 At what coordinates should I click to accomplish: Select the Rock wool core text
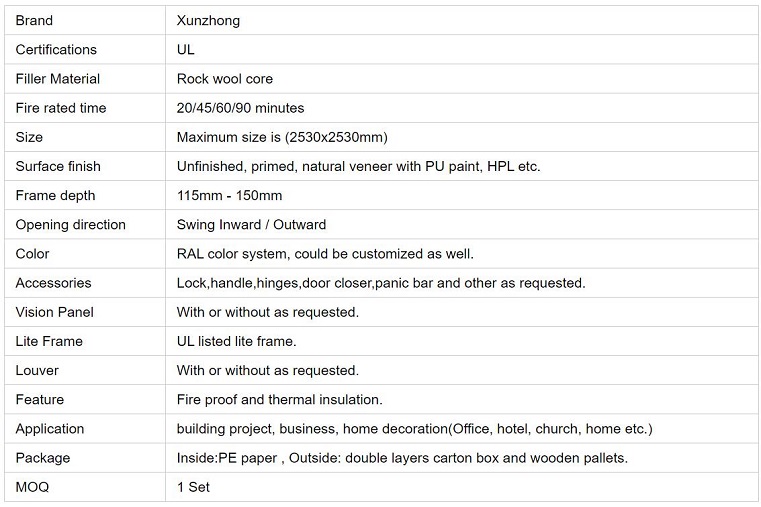(225, 79)
